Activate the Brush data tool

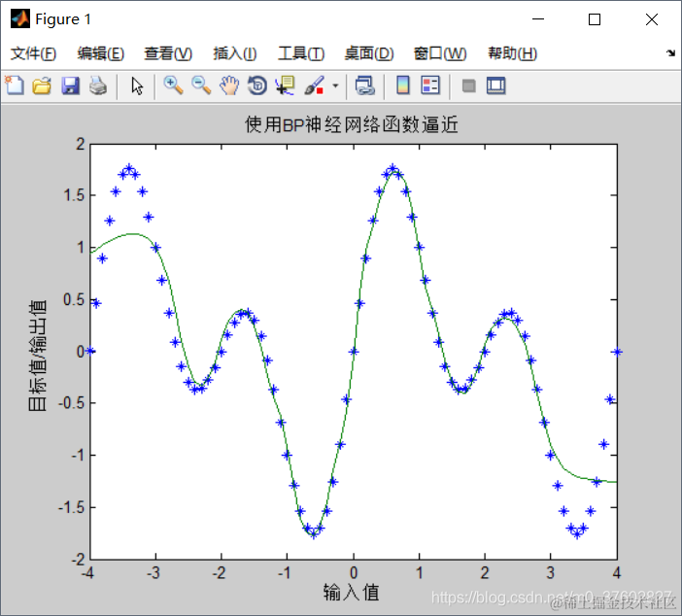pyautogui.click(x=315, y=86)
